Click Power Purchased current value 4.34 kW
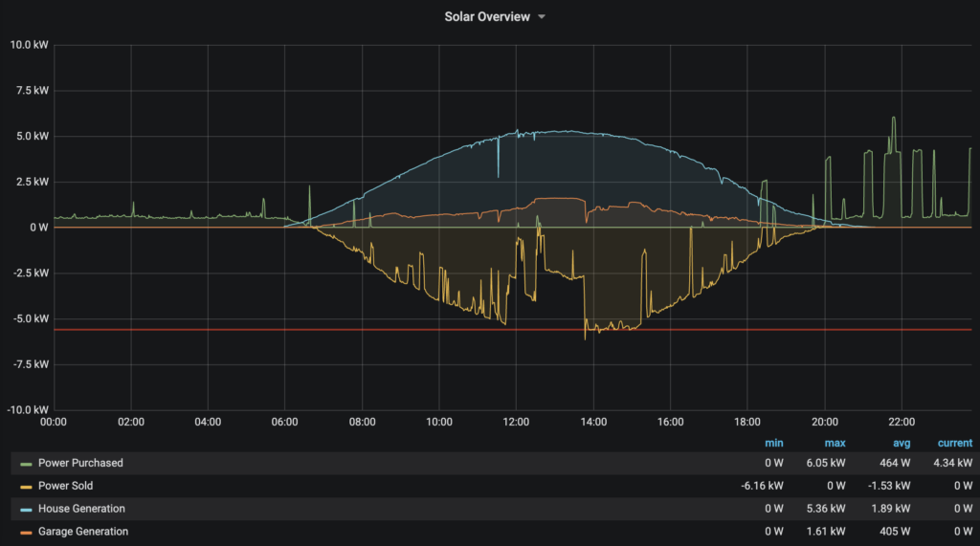This screenshot has height=546, width=980. coord(952,463)
